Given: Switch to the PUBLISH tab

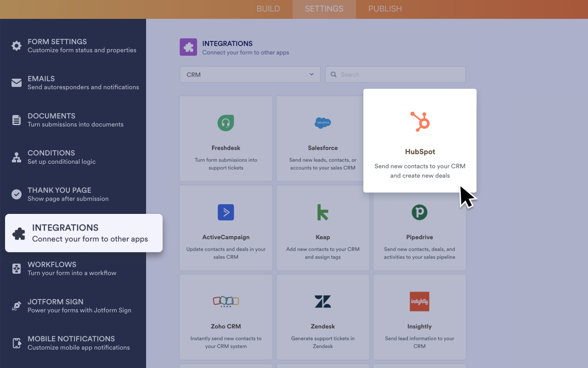Looking at the screenshot, I should pyautogui.click(x=385, y=9).
